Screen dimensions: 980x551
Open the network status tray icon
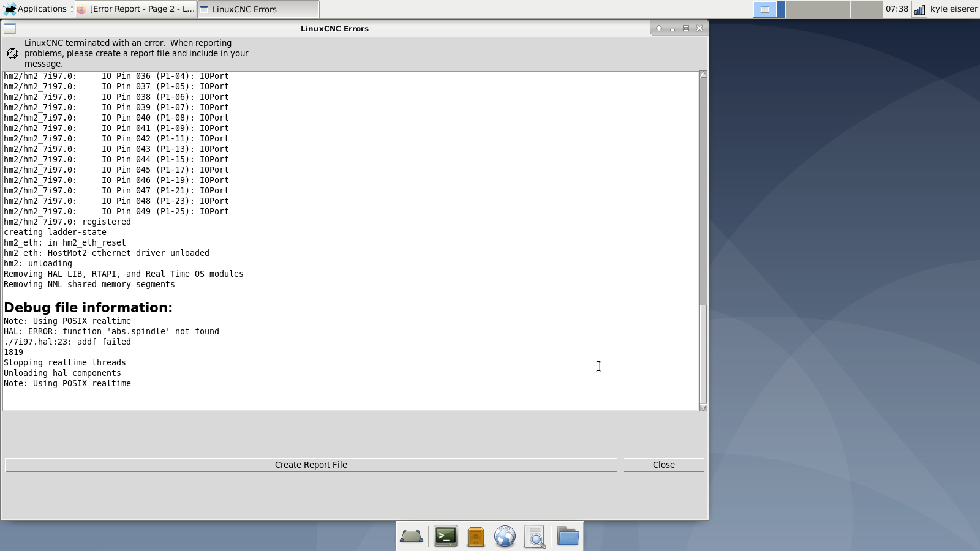(x=919, y=9)
